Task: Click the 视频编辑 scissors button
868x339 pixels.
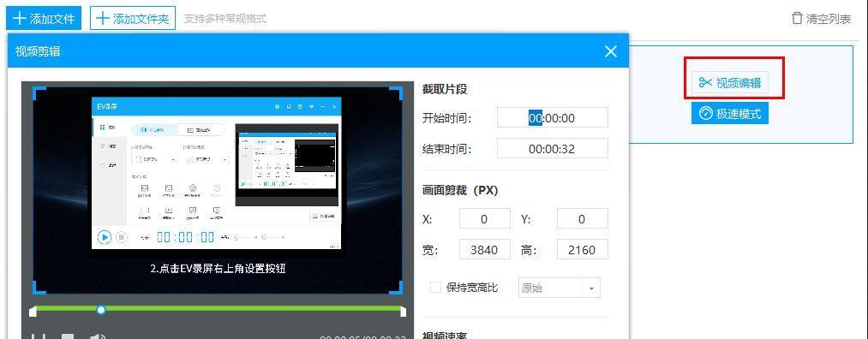Action: (729, 83)
